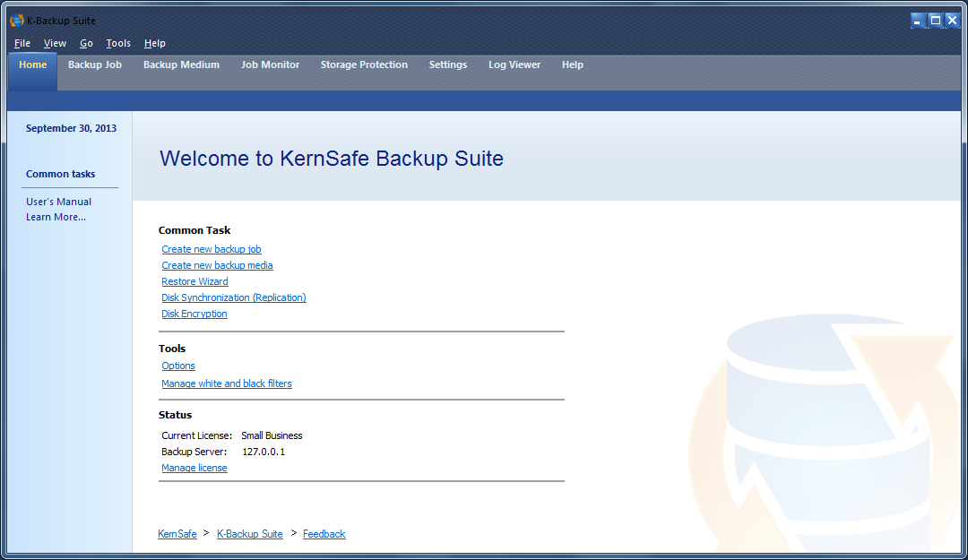Switch to the Log Viewer tab
This screenshot has width=968, height=560.
tap(514, 65)
